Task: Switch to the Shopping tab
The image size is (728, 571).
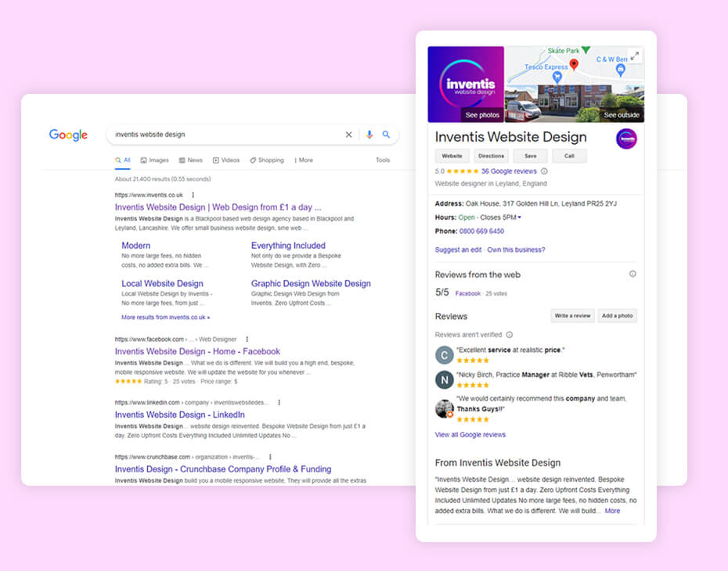Action: (x=267, y=160)
